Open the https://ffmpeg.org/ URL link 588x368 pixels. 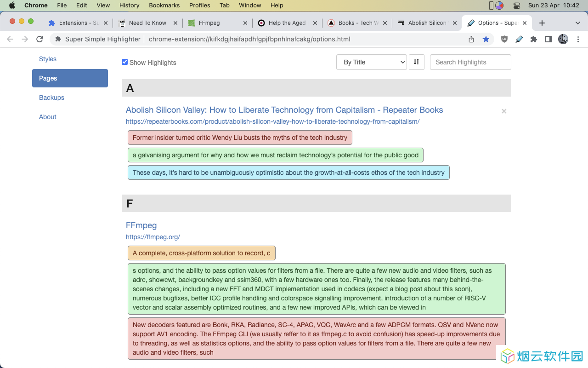(x=153, y=237)
